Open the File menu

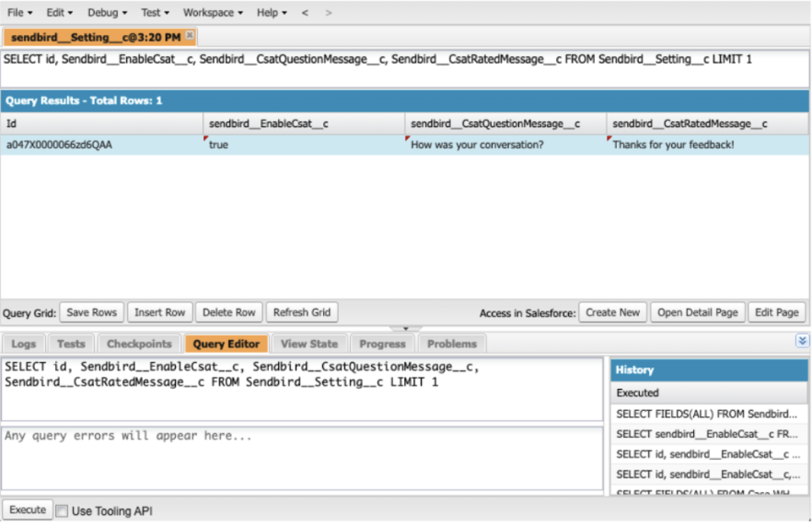[x=20, y=12]
